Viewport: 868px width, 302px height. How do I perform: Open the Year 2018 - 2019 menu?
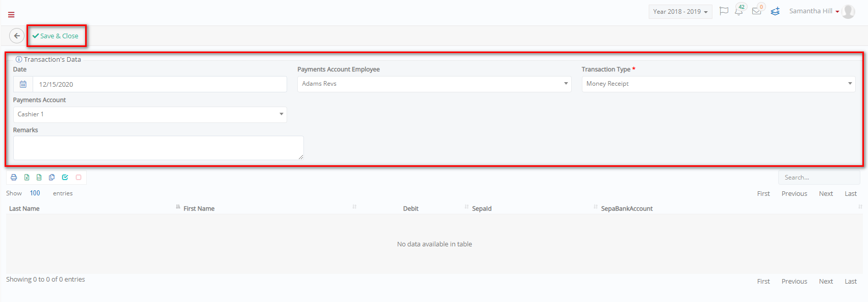coord(680,12)
